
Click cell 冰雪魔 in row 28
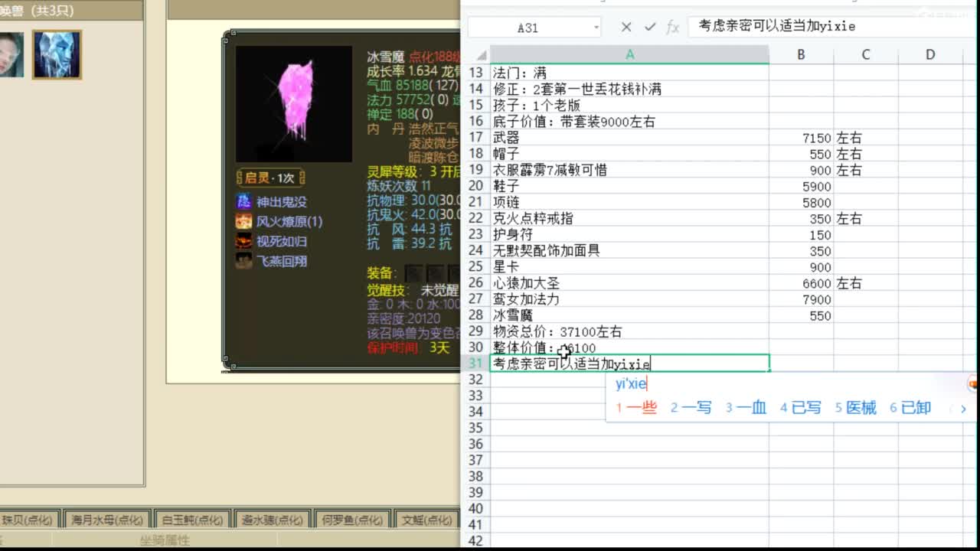[629, 315]
